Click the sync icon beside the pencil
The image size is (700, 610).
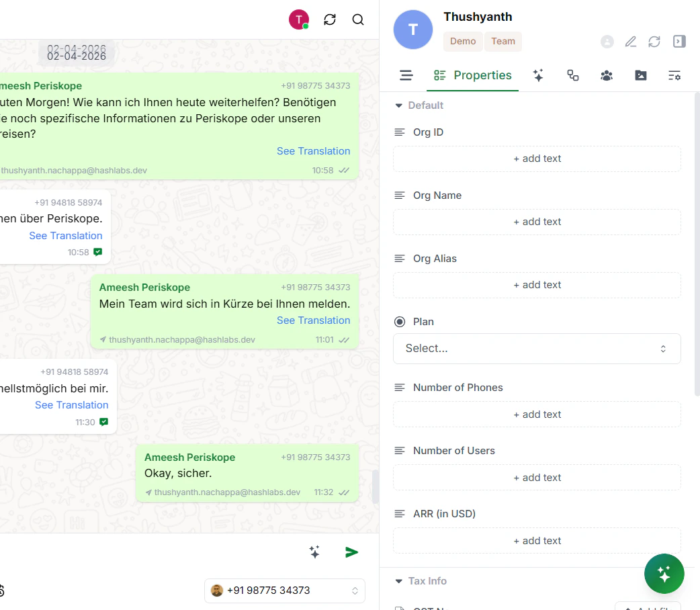click(x=654, y=42)
